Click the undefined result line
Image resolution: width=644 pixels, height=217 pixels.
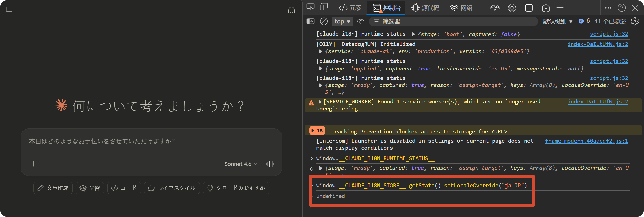(331, 196)
